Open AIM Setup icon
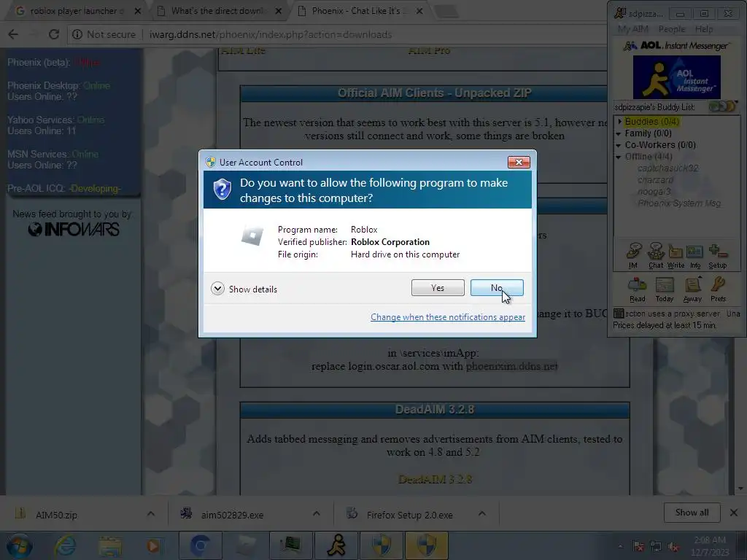Image resolution: width=747 pixels, height=560 pixels. pos(718,256)
